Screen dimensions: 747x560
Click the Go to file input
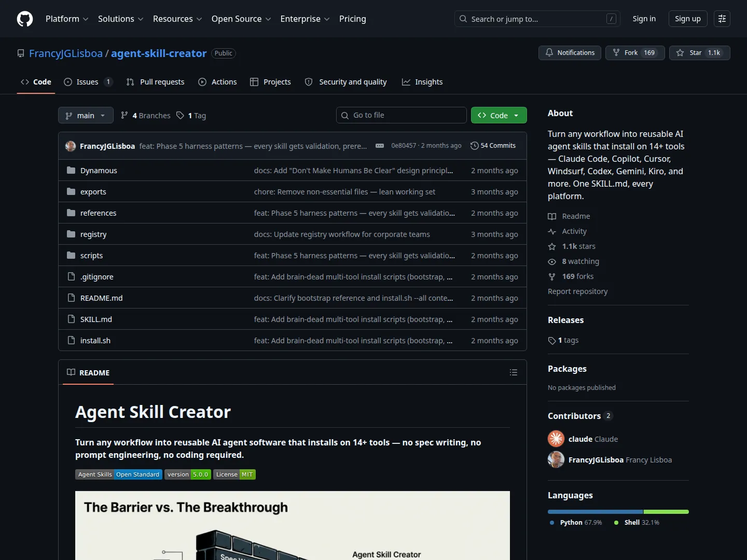click(402, 115)
